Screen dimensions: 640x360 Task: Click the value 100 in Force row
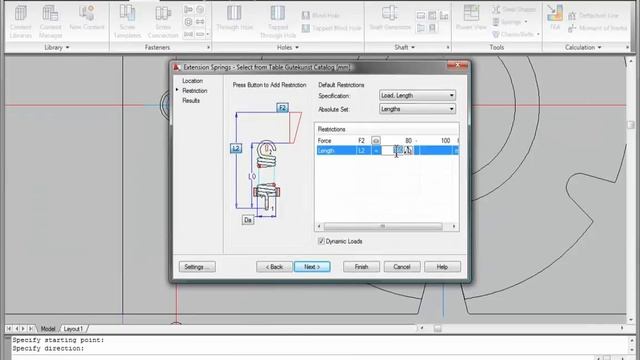point(445,140)
